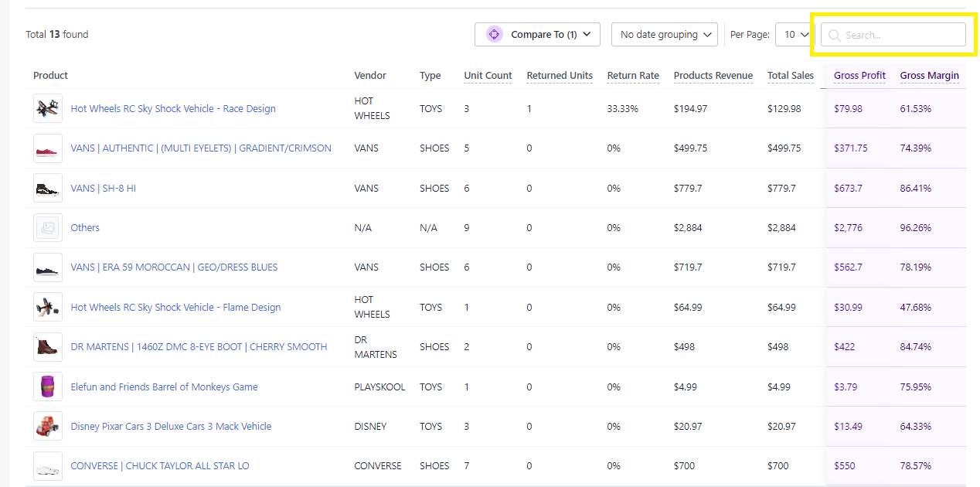
Task: Click the VANS SH-8 HI shoe thumbnail
Action: click(48, 188)
